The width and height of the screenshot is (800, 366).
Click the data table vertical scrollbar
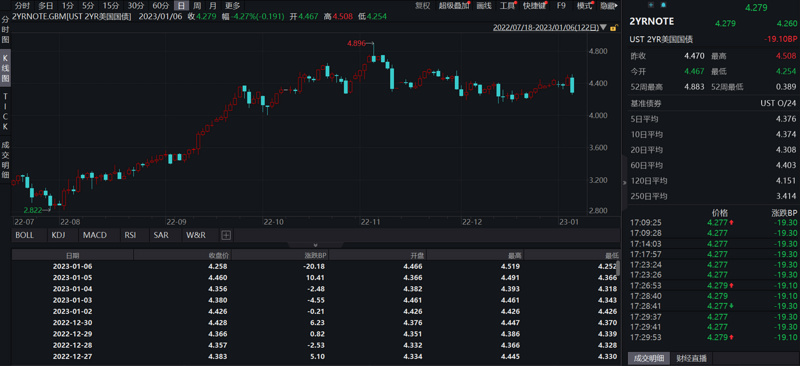tap(618, 269)
